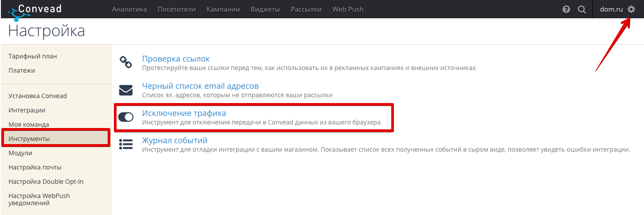Click the chain link icon for Проверка ссылок
This screenshot has width=644, height=215.
[126, 62]
